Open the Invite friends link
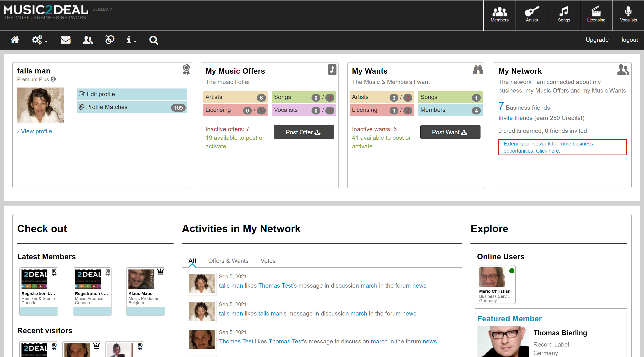644x357 pixels. tap(515, 118)
